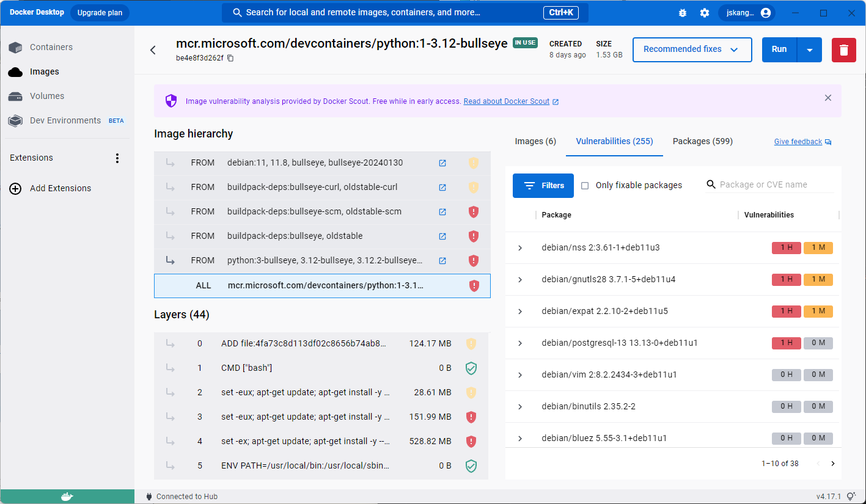The image size is (866, 504).
Task: Click version v4.17.1 in status bar
Action: (829, 497)
